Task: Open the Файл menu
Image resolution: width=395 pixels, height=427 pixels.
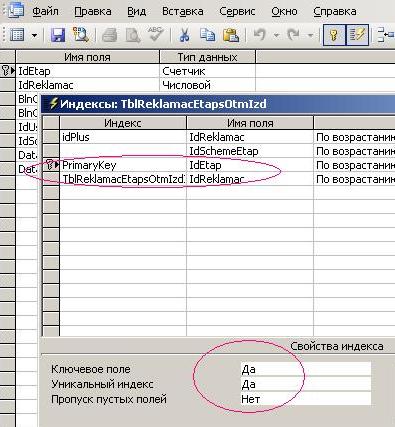Action: tap(45, 11)
